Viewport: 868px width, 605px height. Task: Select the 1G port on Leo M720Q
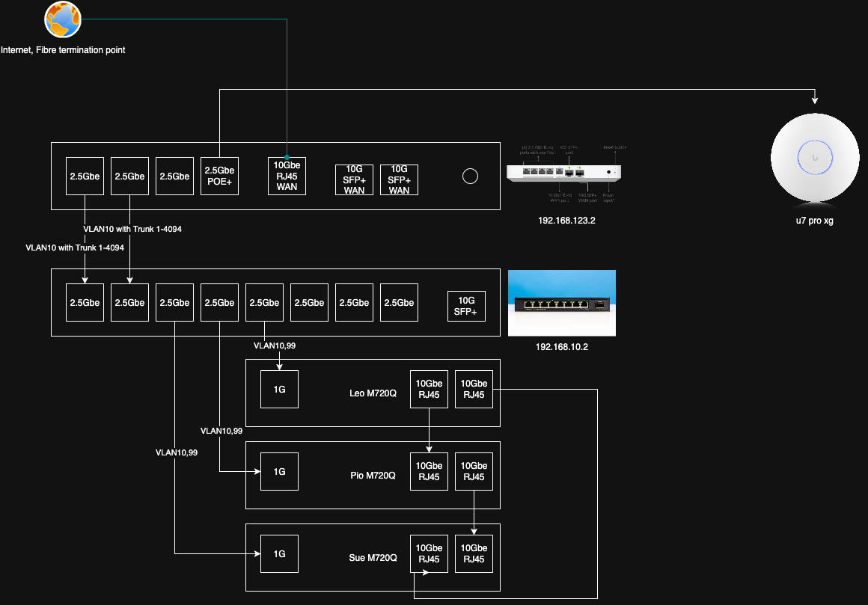279,390
